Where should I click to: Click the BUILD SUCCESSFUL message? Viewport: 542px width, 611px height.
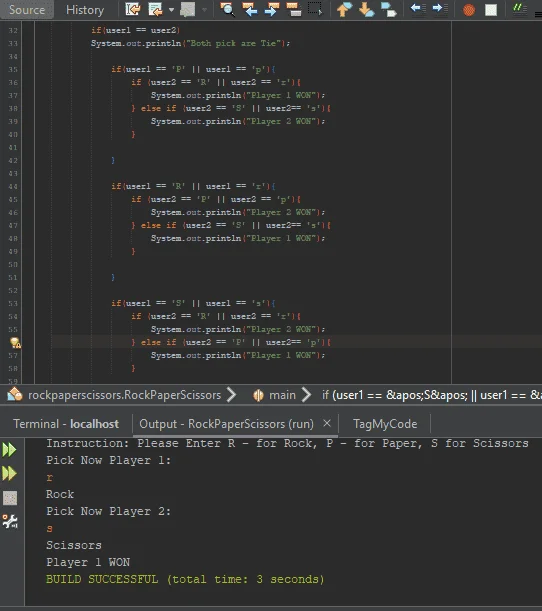[185, 579]
